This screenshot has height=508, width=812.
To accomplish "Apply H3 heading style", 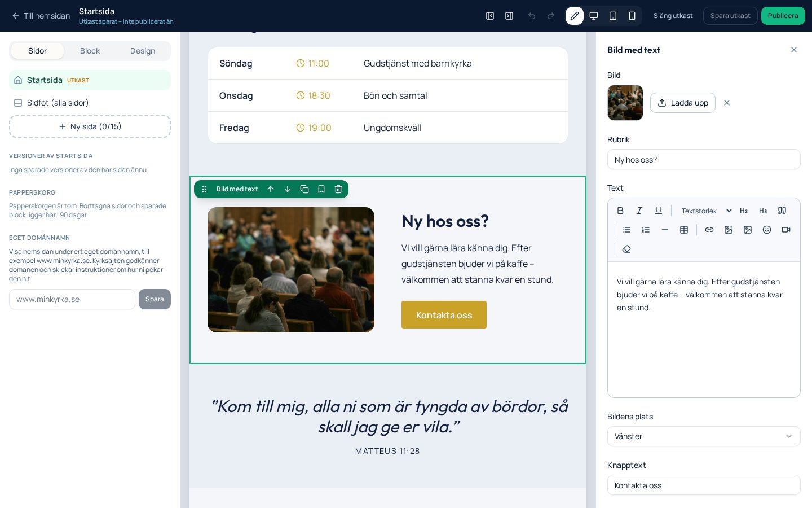I will point(763,211).
